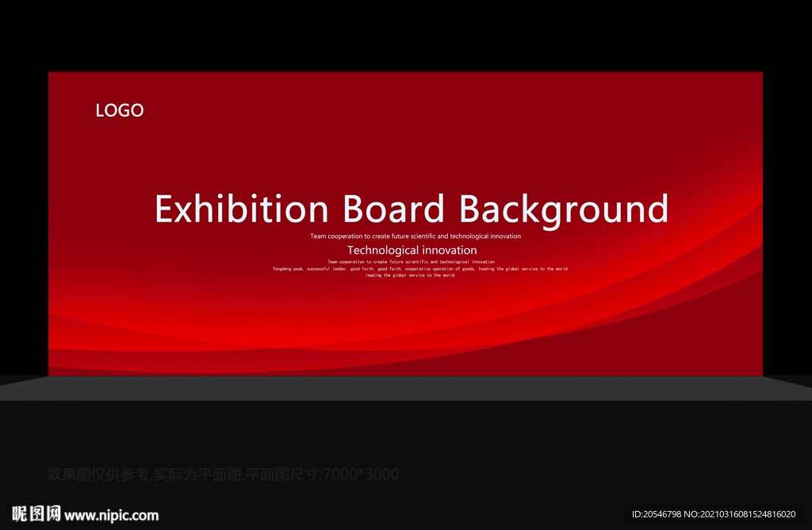The image size is (812, 530).
Task: Click the LOGO text on the banner
Action: [x=120, y=110]
